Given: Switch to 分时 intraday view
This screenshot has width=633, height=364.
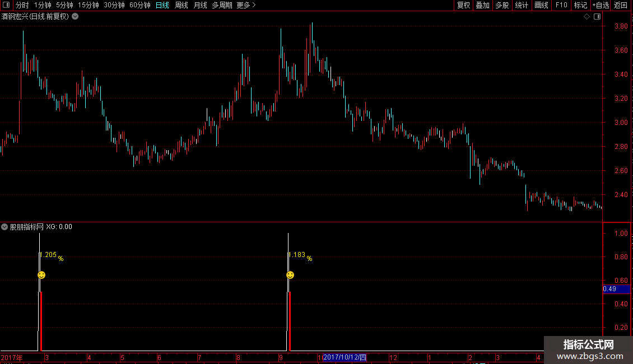Looking at the screenshot, I should [22, 5].
